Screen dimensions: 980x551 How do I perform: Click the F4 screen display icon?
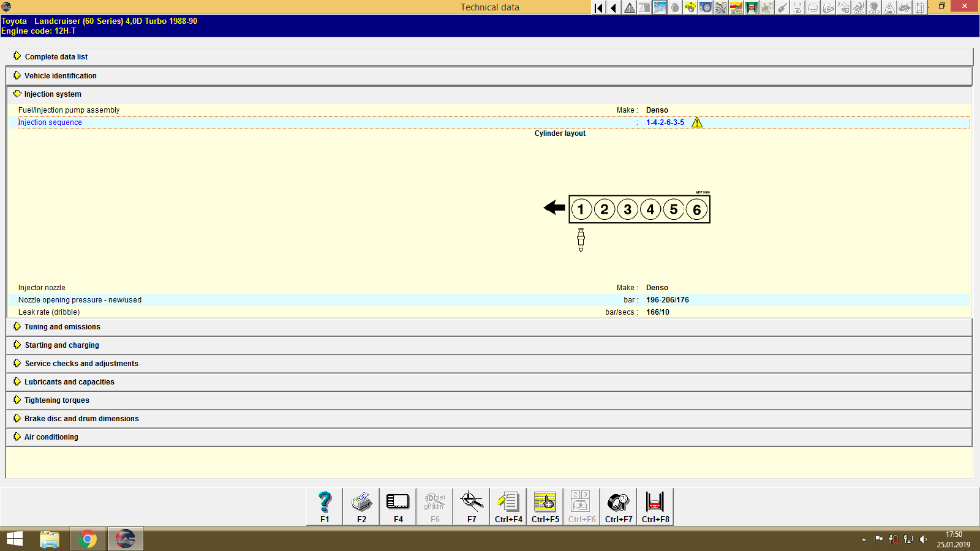(x=398, y=506)
